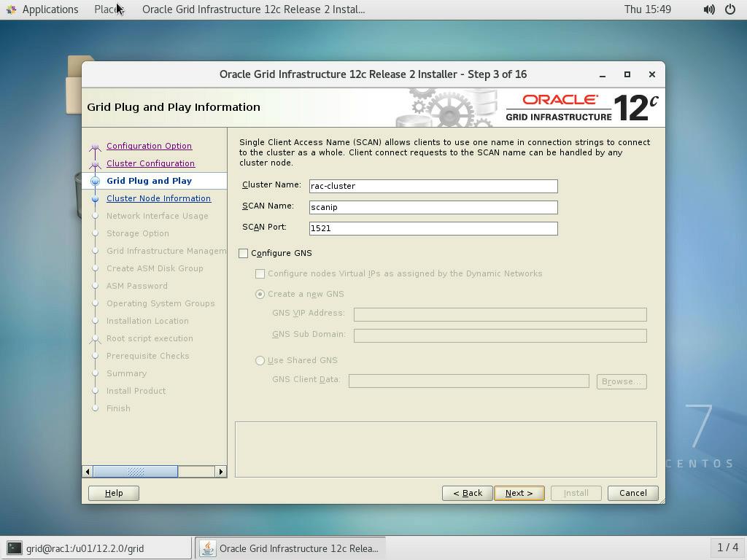
Task: Open the Cluster Node Information step link
Action: pos(159,198)
